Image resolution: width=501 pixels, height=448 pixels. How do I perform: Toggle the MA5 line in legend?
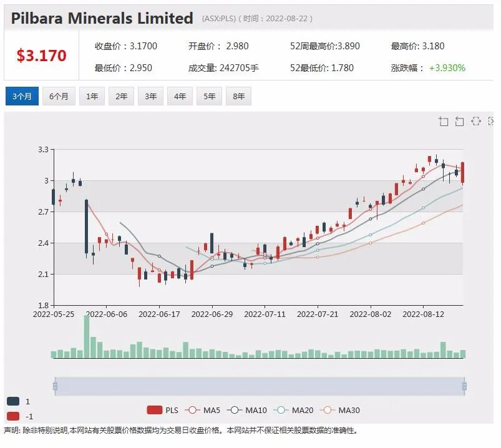(203, 410)
